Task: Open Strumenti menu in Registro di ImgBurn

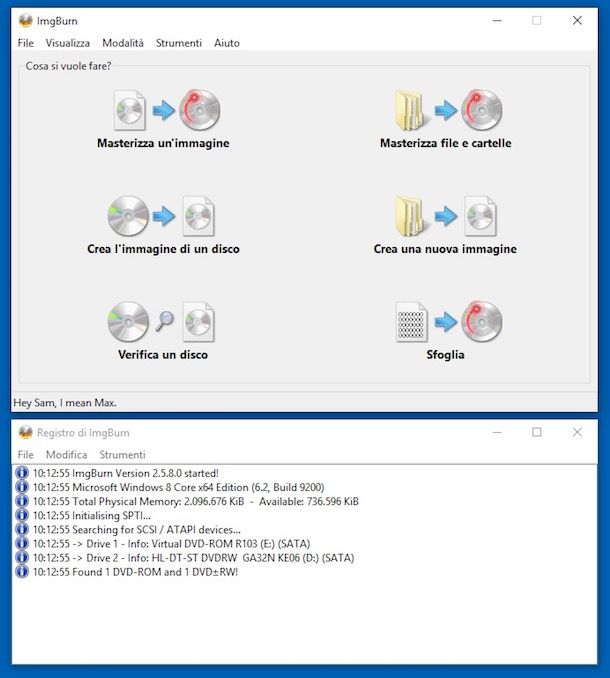Action: (122, 454)
